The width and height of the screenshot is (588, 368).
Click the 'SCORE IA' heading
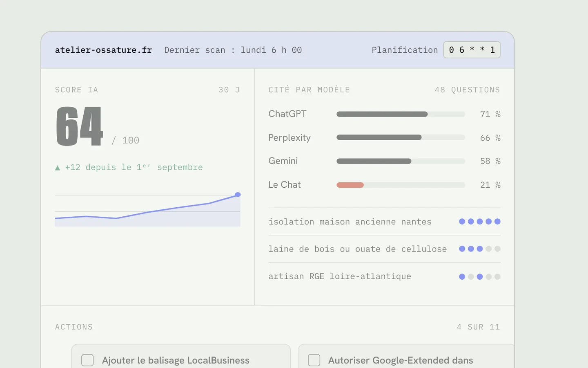click(x=77, y=90)
